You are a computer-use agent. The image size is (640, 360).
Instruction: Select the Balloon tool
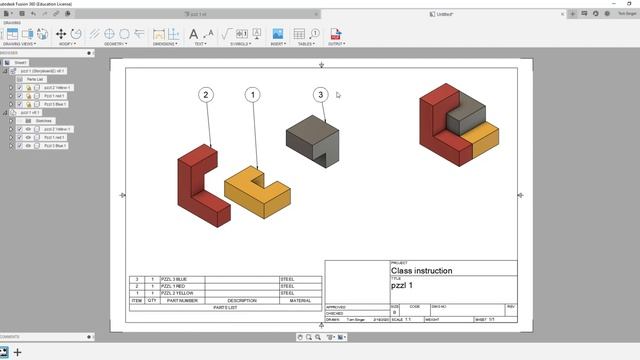point(314,34)
